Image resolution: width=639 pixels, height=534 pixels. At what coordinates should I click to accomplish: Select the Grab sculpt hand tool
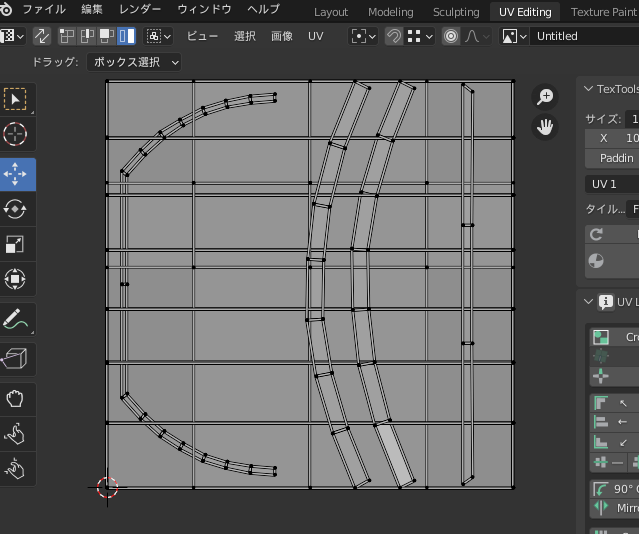pos(15,399)
